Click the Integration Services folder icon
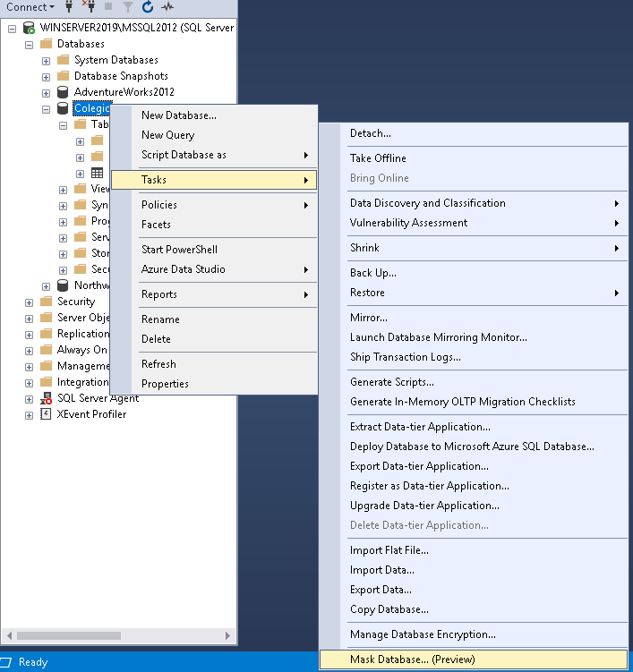Screen dimensions: 633x672 (x=46, y=382)
